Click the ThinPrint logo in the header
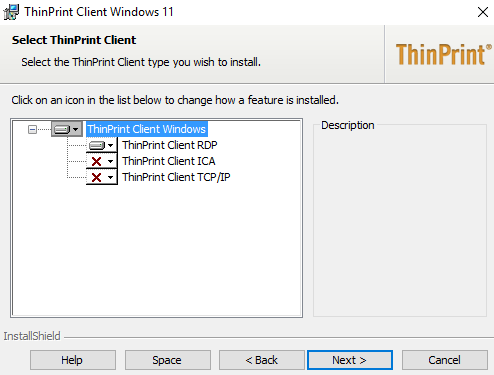This screenshot has width=494, height=375. click(443, 54)
